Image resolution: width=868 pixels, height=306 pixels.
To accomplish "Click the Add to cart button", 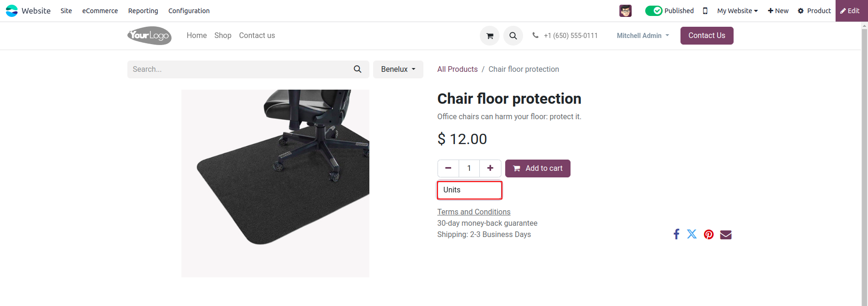I will (538, 168).
